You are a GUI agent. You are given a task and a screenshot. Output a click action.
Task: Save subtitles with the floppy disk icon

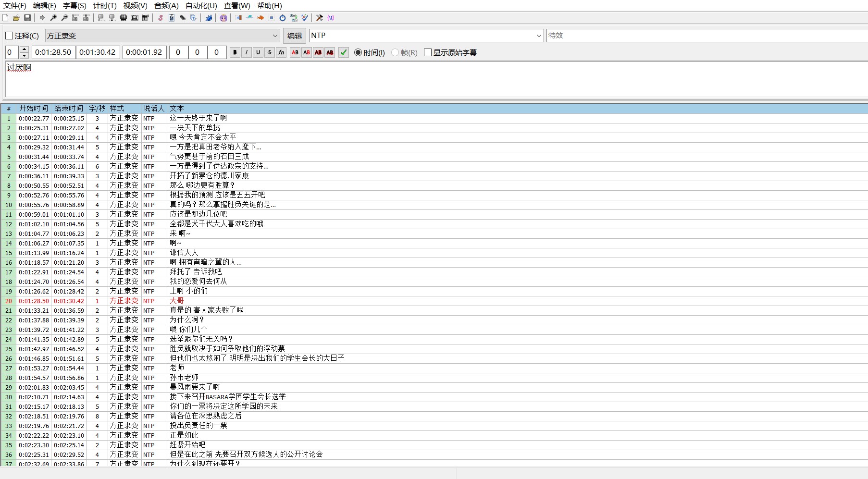coord(27,18)
